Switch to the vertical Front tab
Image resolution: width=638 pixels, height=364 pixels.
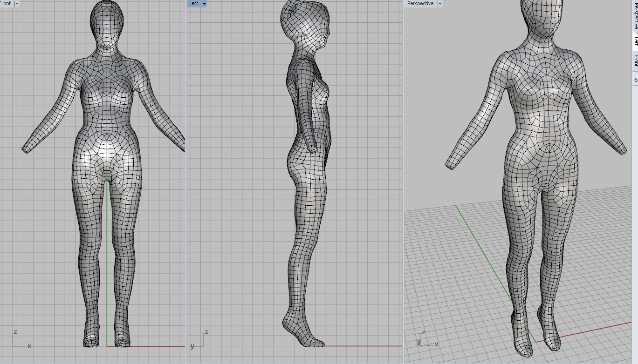tap(635, 61)
